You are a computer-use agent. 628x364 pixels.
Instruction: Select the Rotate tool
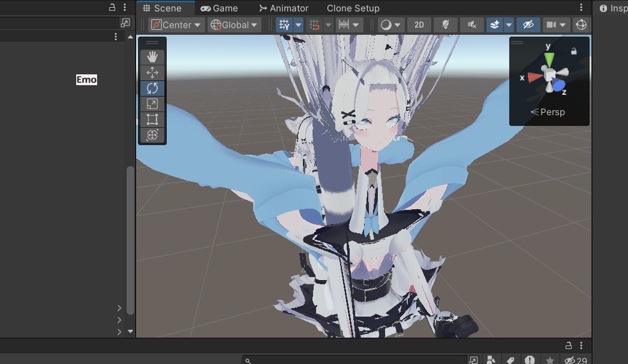[152, 88]
